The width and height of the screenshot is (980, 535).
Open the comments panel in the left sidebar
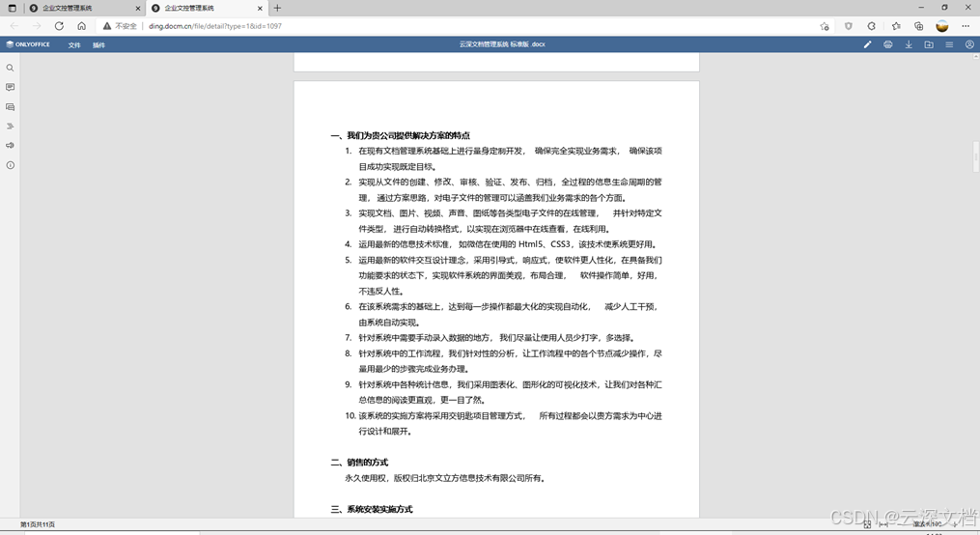pos(10,87)
